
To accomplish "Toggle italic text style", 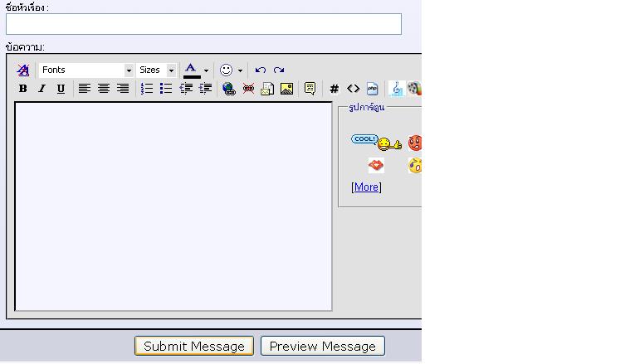I will tap(42, 89).
